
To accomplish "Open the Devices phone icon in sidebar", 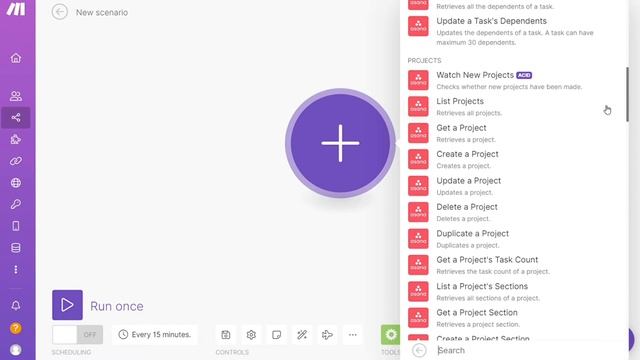I will pyautogui.click(x=16, y=226).
